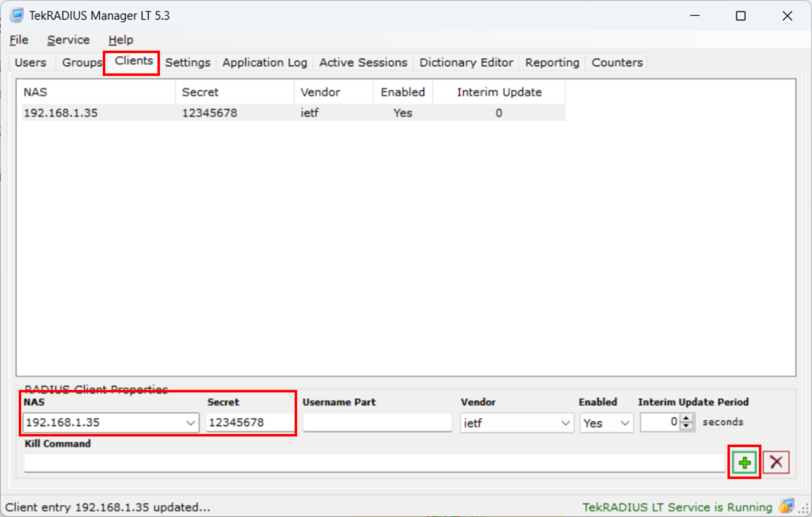The height and width of the screenshot is (517, 812).
Task: Select the Clients tab
Action: coord(134,61)
